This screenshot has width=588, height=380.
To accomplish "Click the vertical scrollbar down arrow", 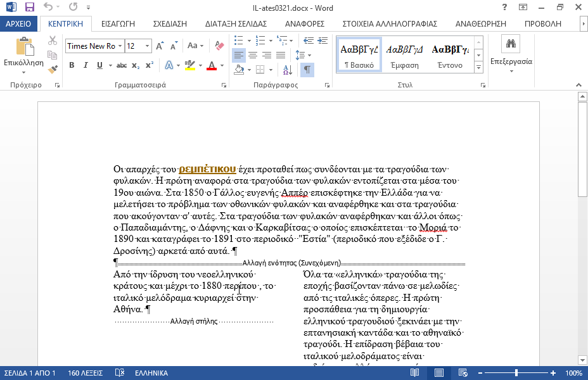I will pyautogui.click(x=582, y=360).
